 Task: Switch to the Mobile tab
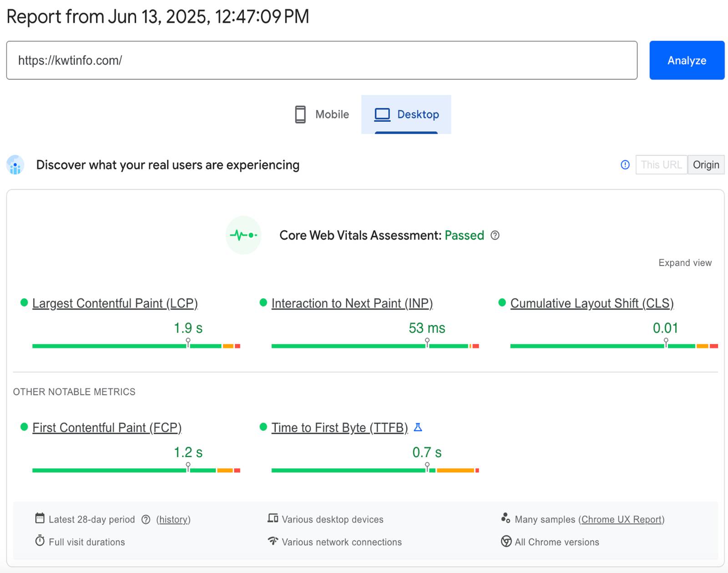(x=322, y=114)
